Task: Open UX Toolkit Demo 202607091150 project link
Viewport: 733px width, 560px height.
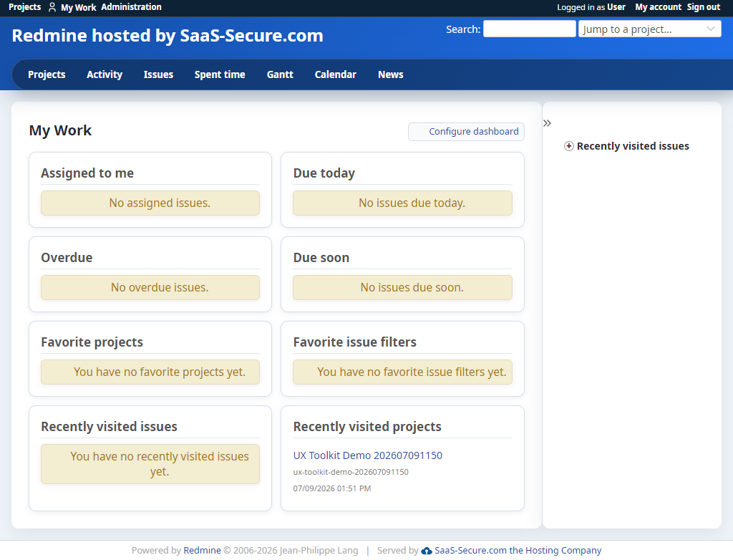Action: (x=367, y=455)
